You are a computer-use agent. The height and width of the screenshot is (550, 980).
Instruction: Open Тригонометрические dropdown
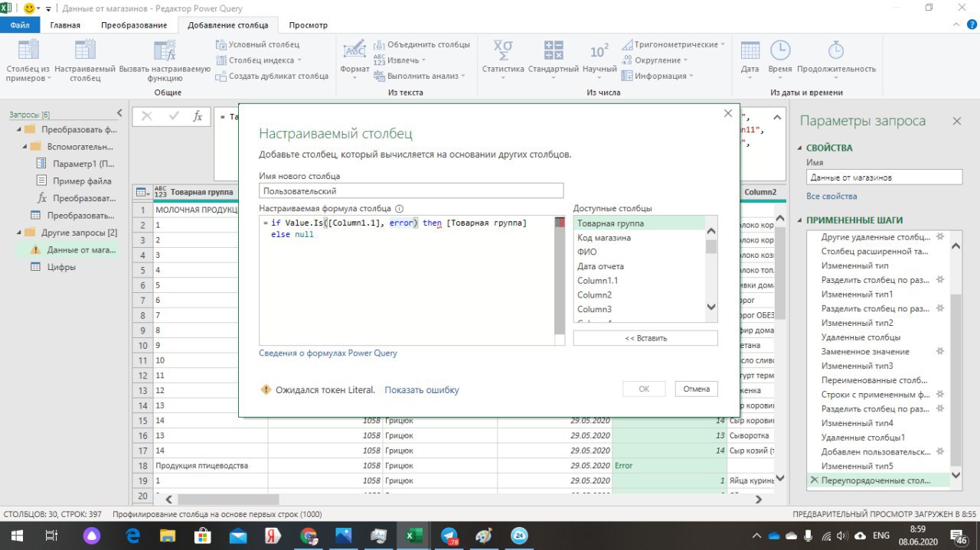click(x=673, y=44)
